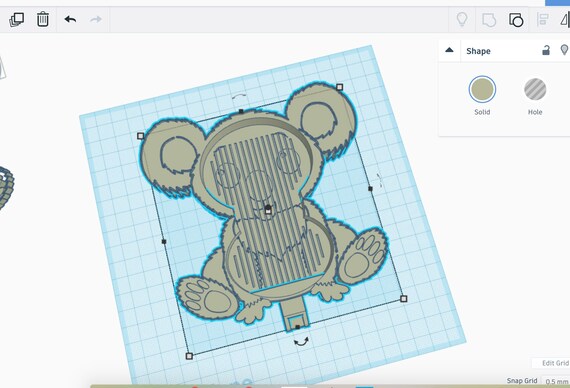Click the right edge midpoint handle
This screenshot has height=388, width=570.
click(x=370, y=188)
